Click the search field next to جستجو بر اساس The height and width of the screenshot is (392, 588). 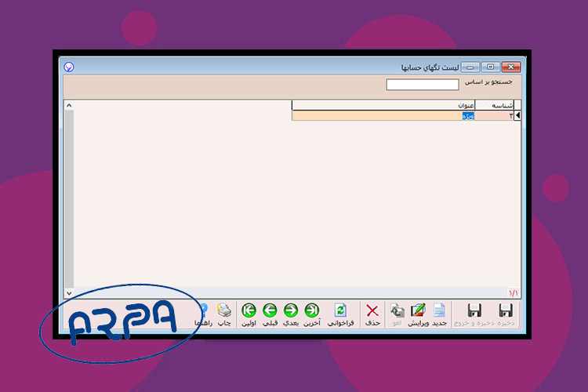coord(423,85)
